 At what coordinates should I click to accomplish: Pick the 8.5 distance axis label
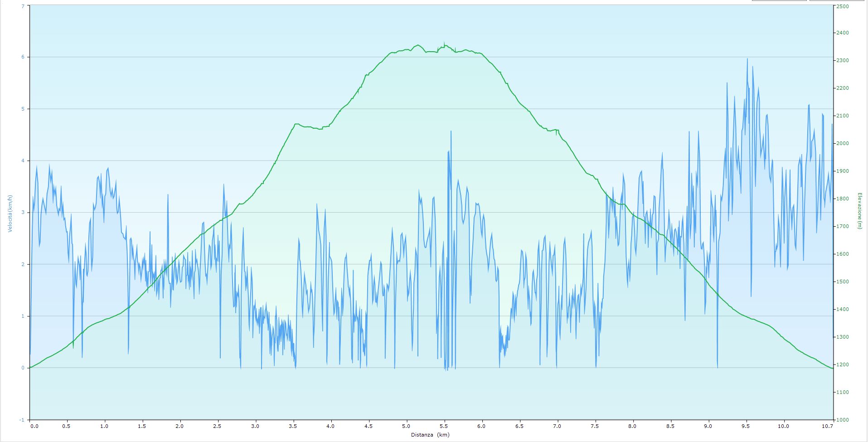click(x=670, y=426)
